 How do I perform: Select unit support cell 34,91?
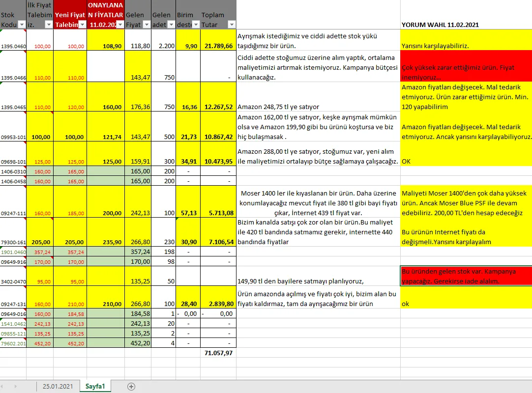[x=188, y=154]
